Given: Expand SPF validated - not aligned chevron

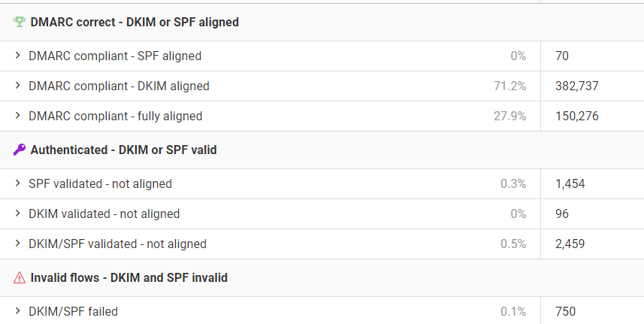Looking at the screenshot, I should click(x=18, y=183).
